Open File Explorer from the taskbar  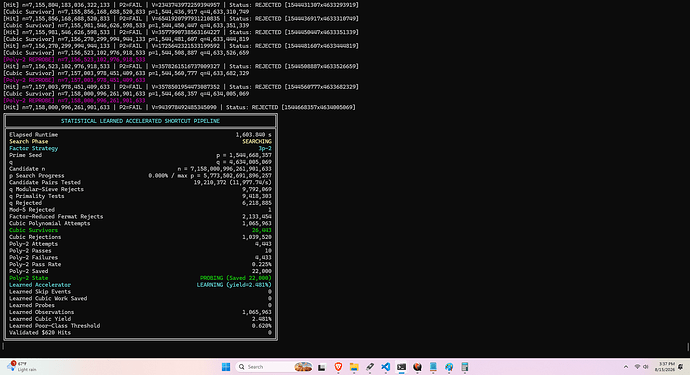click(354, 367)
